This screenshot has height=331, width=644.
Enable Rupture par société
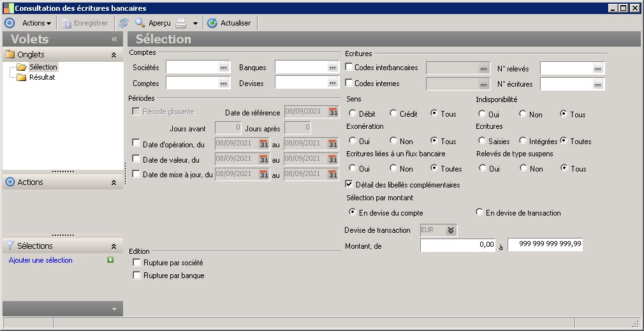click(x=136, y=262)
